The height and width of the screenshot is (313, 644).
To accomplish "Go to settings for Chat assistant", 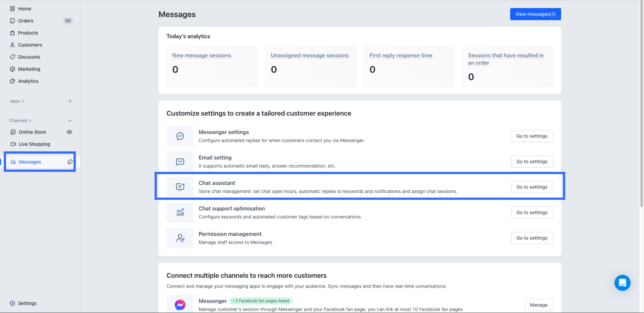I will (531, 187).
